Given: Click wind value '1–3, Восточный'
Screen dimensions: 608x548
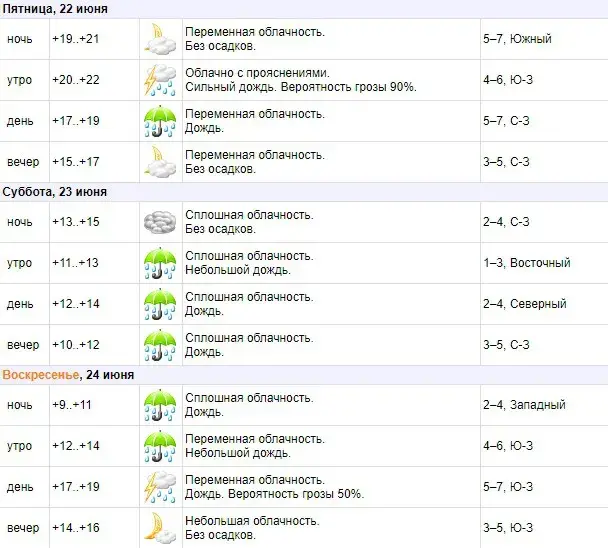Looking at the screenshot, I should tap(527, 263).
